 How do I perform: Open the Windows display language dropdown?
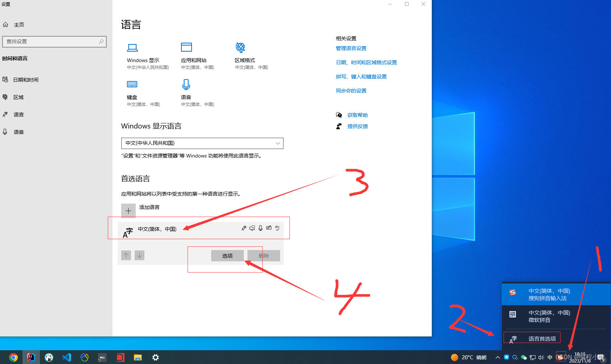pos(202,143)
